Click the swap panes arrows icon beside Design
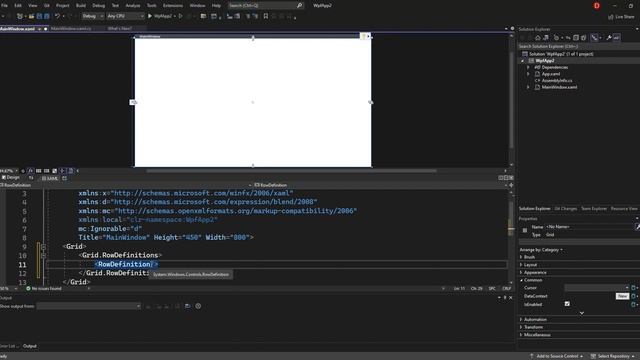Screen dimensions: 640x360 (31, 178)
